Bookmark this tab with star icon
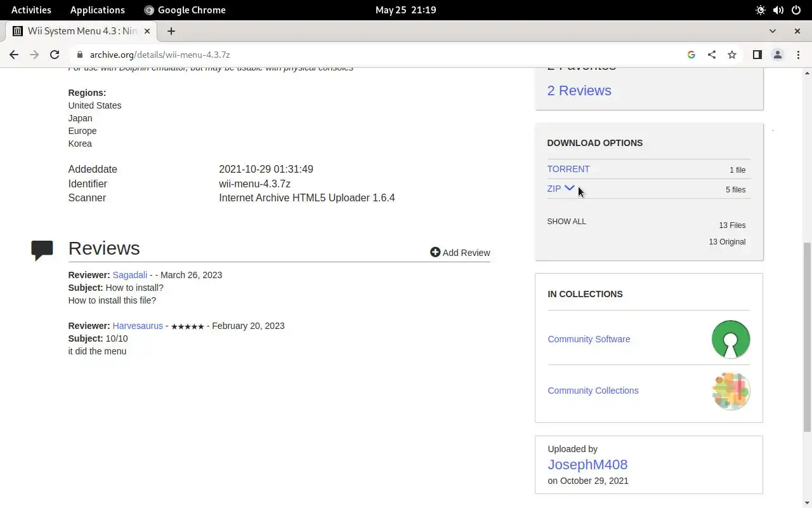812x508 pixels. click(732, 55)
